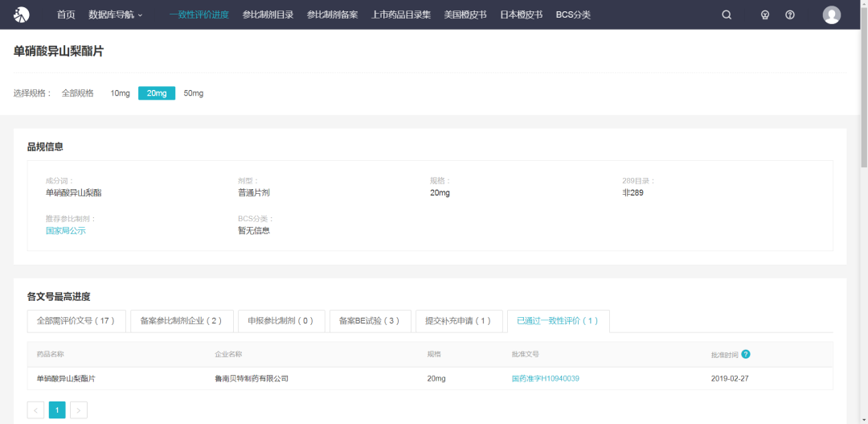This screenshot has width=868, height=424.
Task: Click the 非289 catalog value
Action: (x=633, y=193)
